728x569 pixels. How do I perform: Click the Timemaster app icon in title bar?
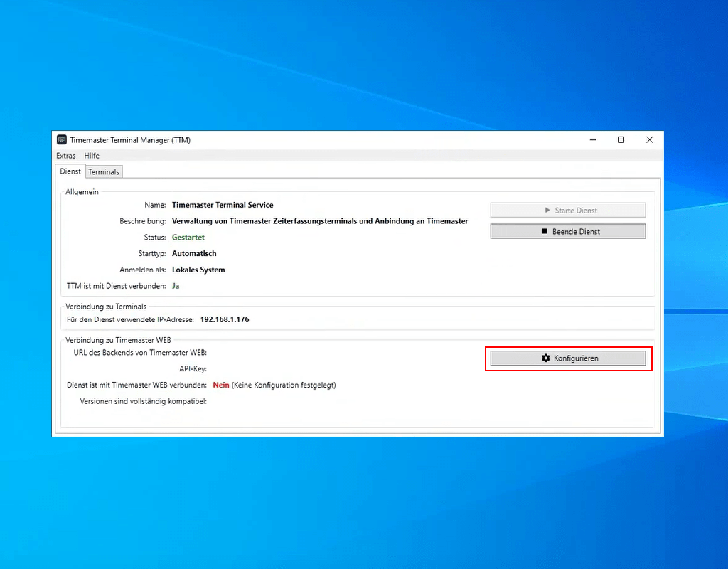click(62, 140)
